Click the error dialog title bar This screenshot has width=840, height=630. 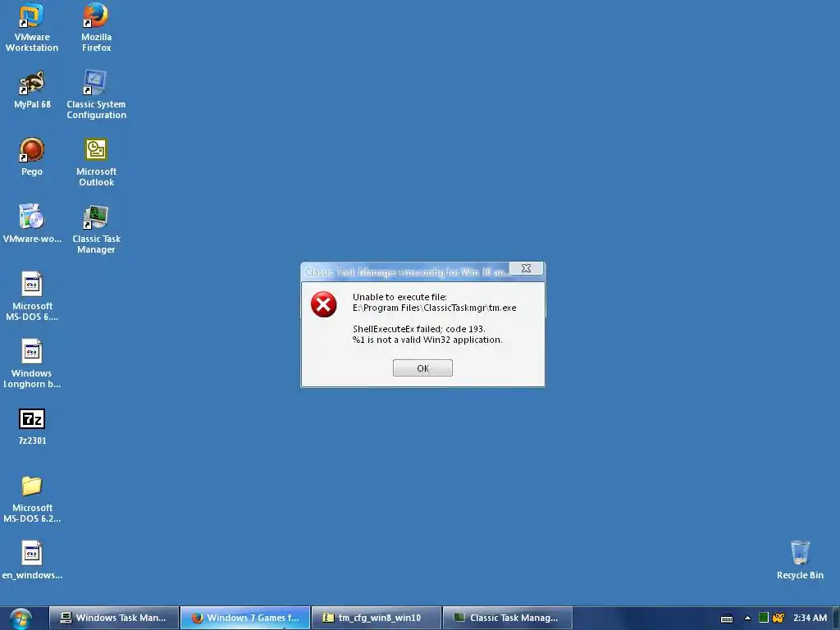pos(405,272)
